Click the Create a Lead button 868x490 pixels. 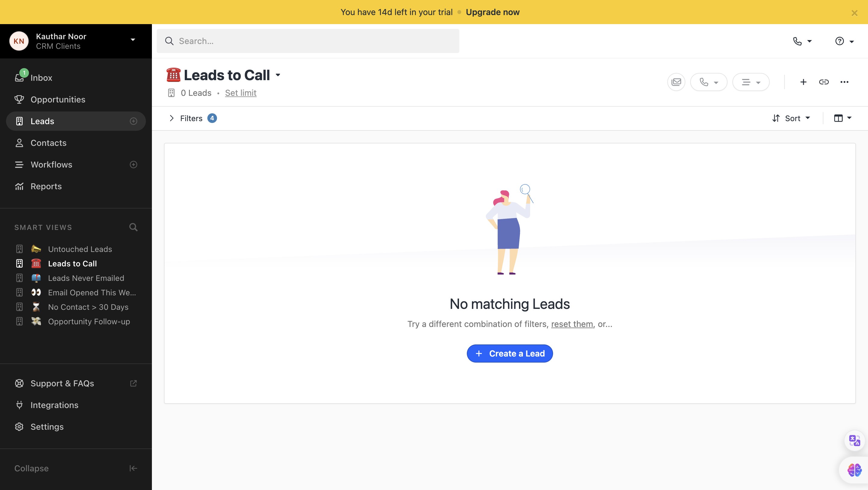tap(509, 353)
